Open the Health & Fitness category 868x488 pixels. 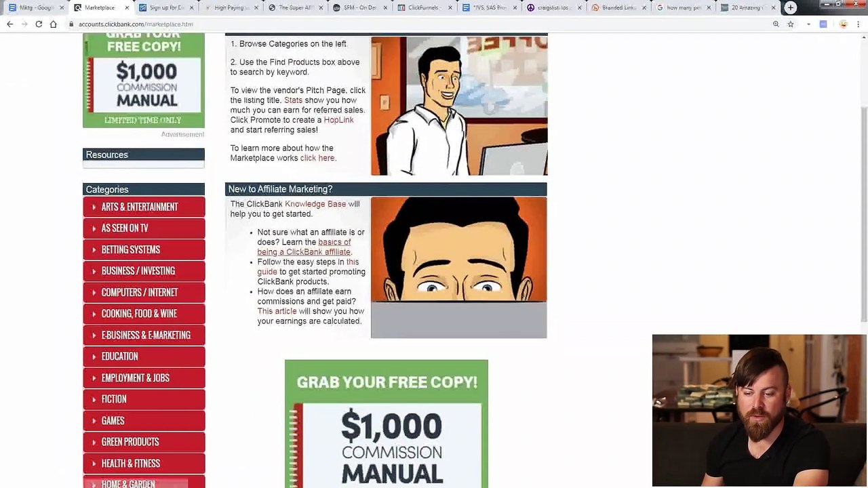coord(144,463)
